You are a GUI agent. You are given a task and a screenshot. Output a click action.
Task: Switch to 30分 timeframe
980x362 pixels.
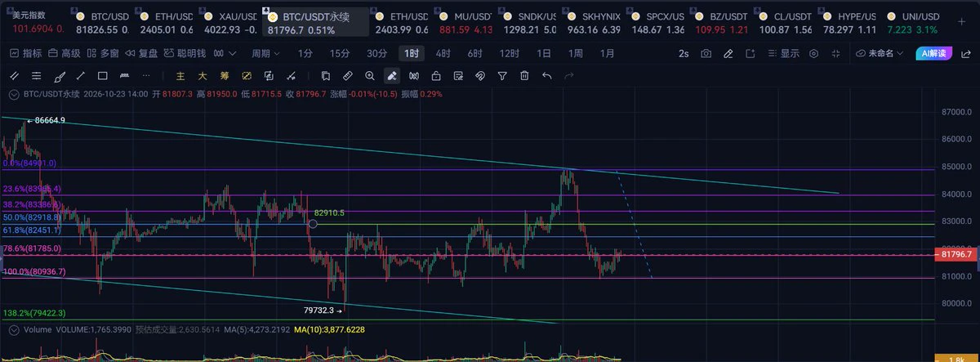click(x=376, y=53)
